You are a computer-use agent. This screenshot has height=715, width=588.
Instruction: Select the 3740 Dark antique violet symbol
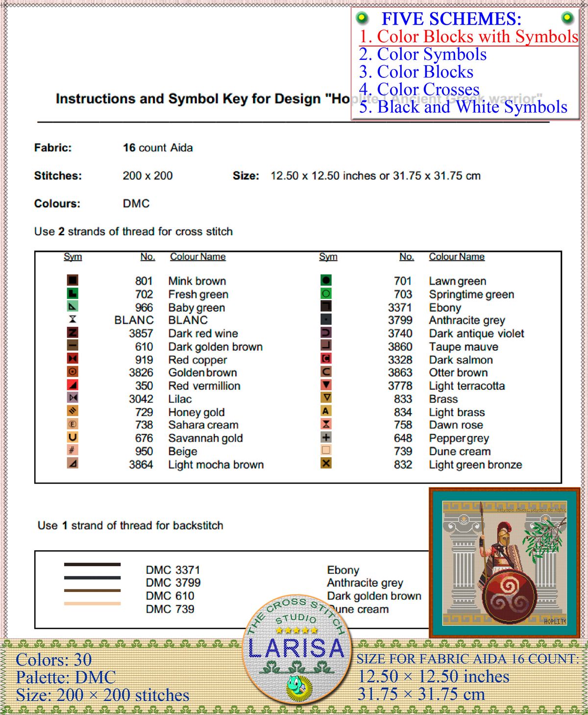pyautogui.click(x=326, y=333)
